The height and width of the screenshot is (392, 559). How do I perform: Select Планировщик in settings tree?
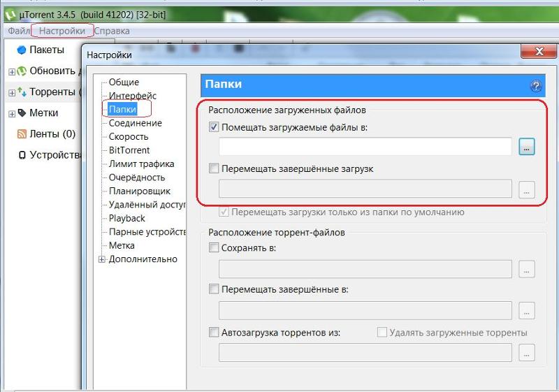(x=139, y=191)
